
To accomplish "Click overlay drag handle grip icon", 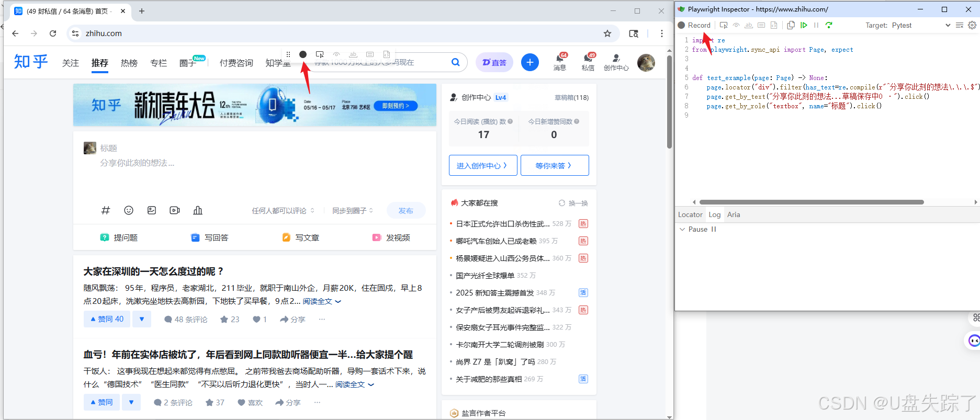I will 288,54.
